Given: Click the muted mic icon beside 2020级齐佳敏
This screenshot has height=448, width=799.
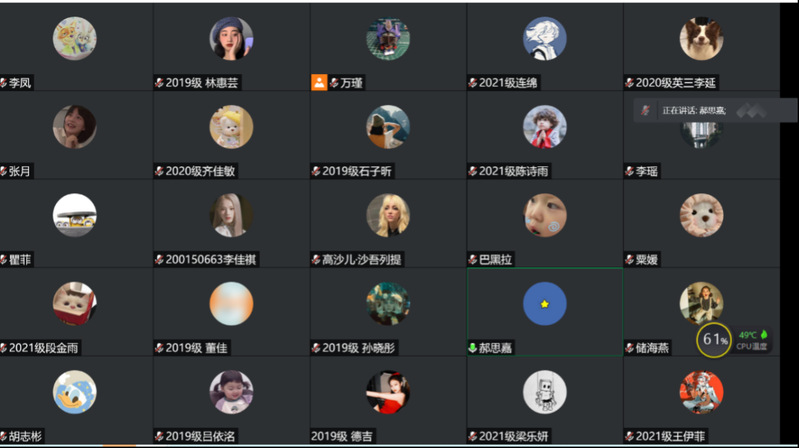Looking at the screenshot, I should point(159,171).
